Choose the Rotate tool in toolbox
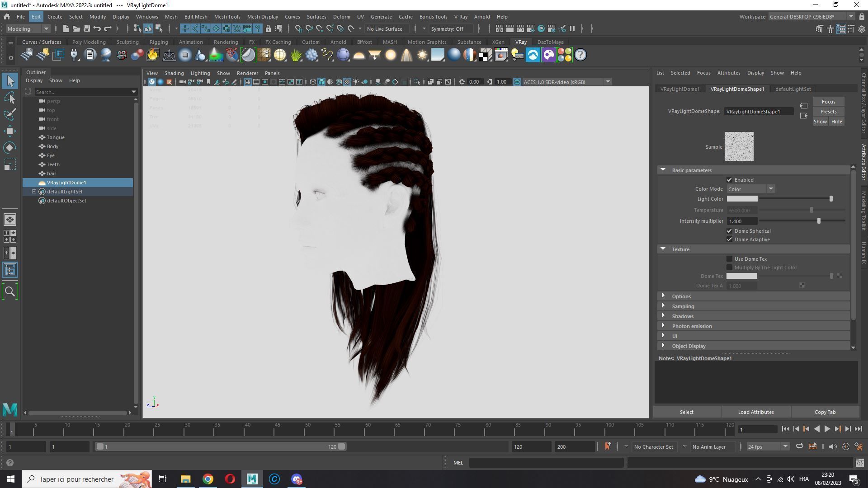 [10, 148]
